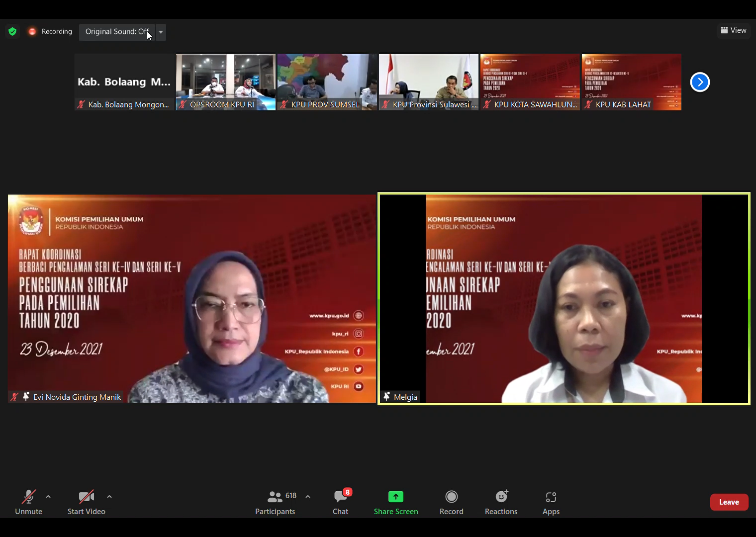756x537 pixels.
Task: Click the green encryption shield icon
Action: (x=12, y=31)
